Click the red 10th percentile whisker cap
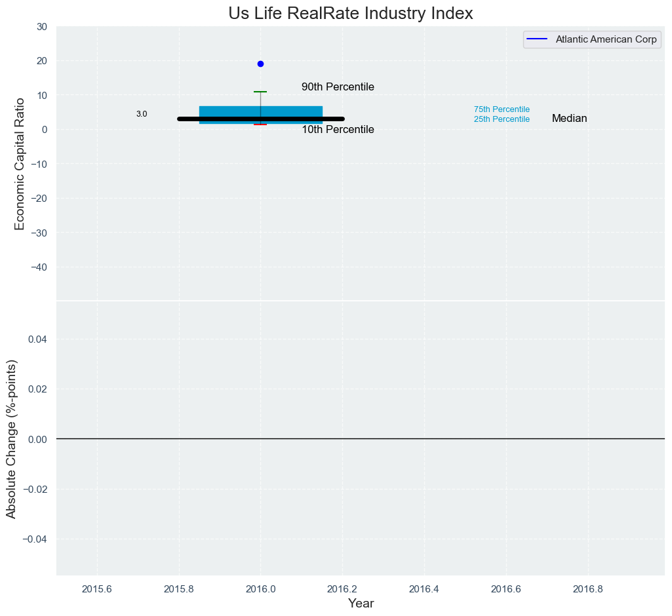This screenshot has height=616, width=672. tap(260, 125)
